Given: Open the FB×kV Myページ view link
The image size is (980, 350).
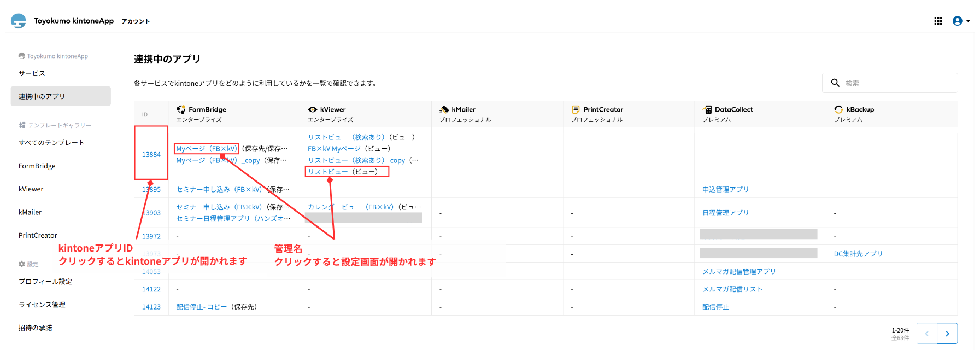Looking at the screenshot, I should (334, 149).
